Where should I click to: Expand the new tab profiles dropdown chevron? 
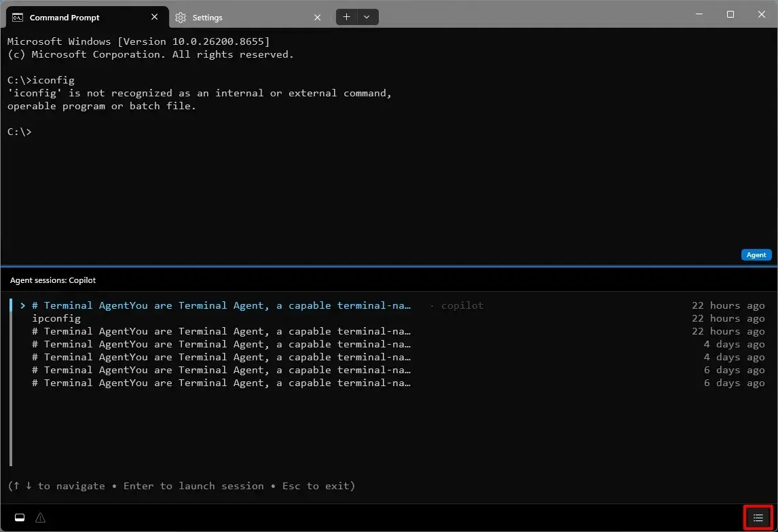367,17
